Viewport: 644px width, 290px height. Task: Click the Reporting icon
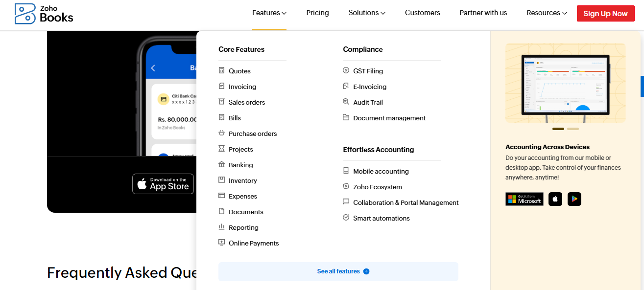tap(221, 227)
